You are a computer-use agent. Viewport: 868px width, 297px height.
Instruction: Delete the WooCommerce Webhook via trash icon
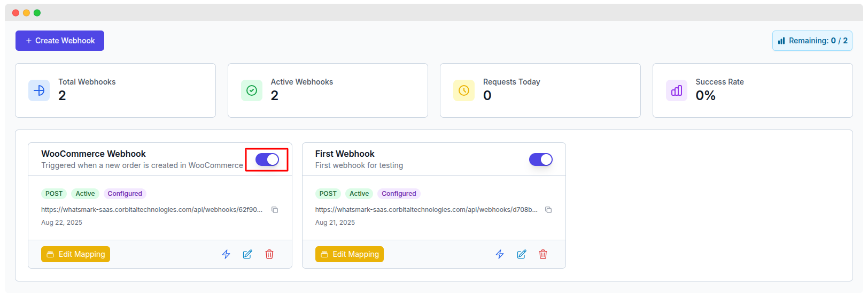pyautogui.click(x=269, y=254)
